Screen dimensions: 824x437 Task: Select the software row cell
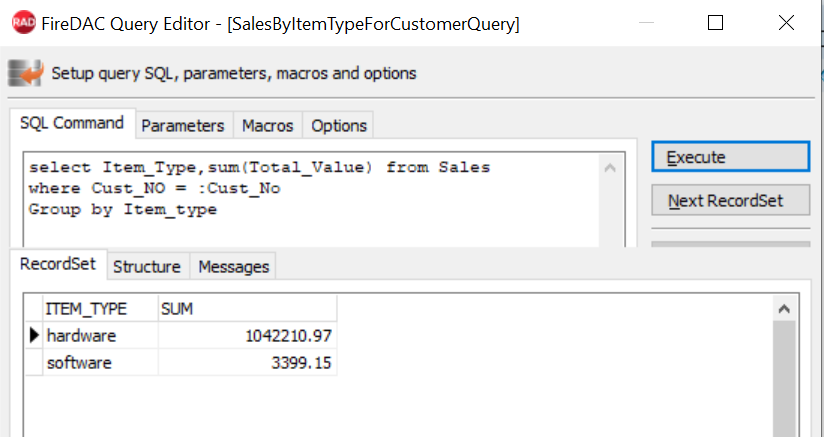click(100, 362)
